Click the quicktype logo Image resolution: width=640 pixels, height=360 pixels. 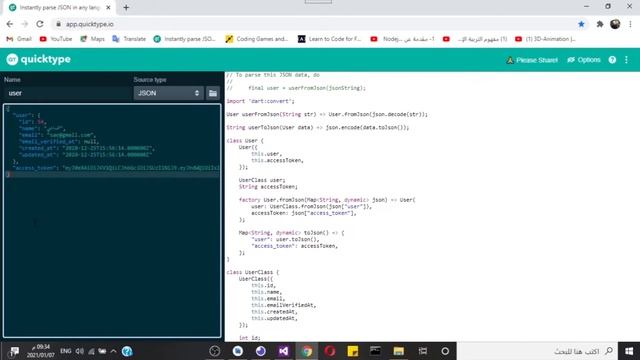(x=38, y=60)
